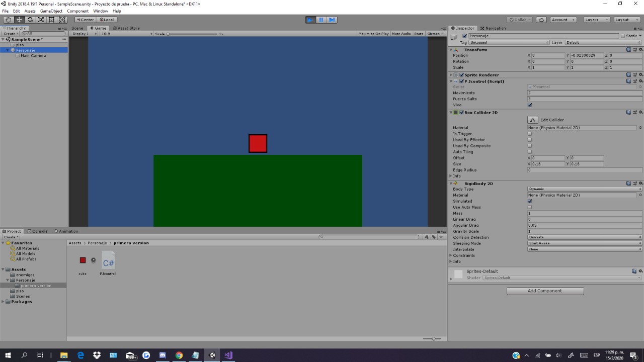Open Rigidbody 2D gear settings

(x=640, y=184)
